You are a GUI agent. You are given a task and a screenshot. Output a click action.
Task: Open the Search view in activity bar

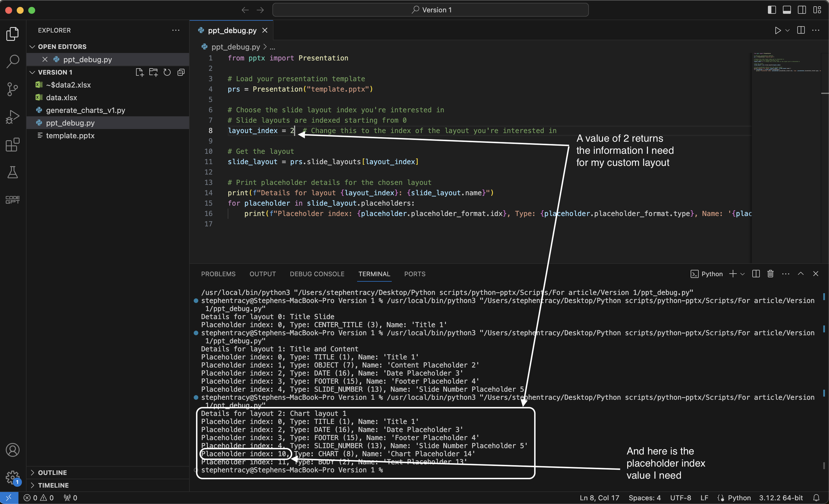[x=13, y=62]
